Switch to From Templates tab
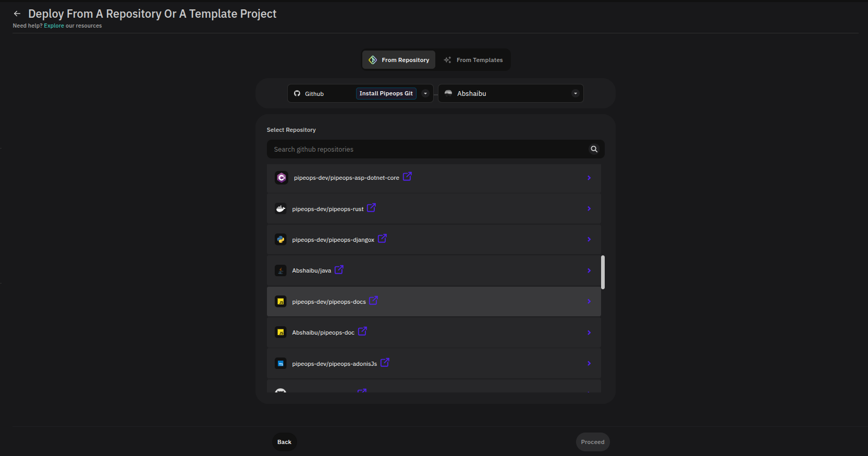 pos(473,60)
